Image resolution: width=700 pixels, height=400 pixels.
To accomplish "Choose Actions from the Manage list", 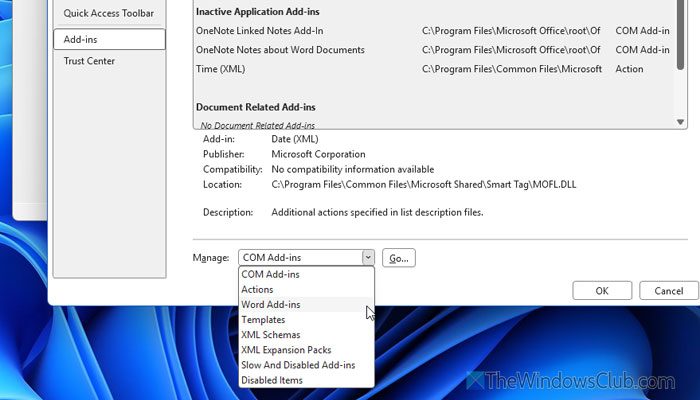I will [x=306, y=290].
